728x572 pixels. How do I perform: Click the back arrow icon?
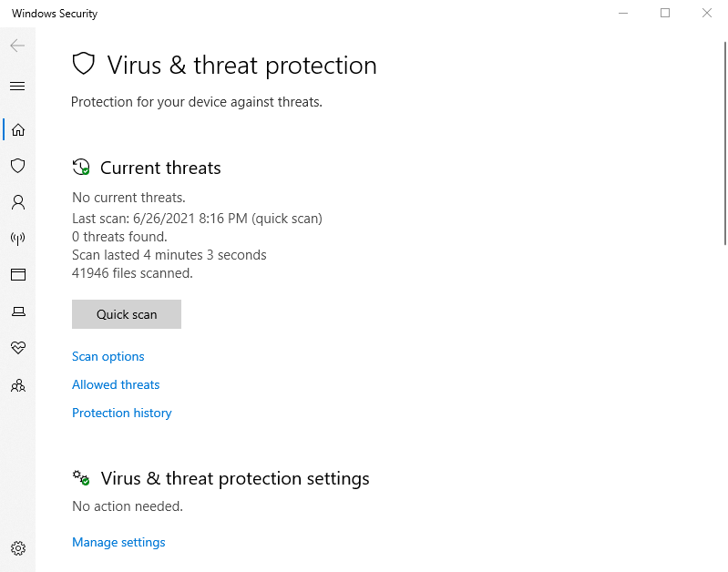17,46
